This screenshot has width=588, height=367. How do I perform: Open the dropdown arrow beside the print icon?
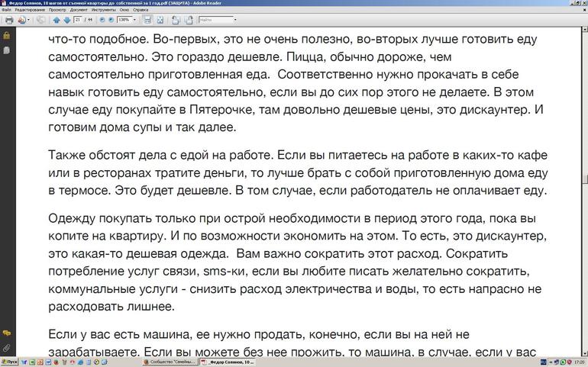[28, 20]
